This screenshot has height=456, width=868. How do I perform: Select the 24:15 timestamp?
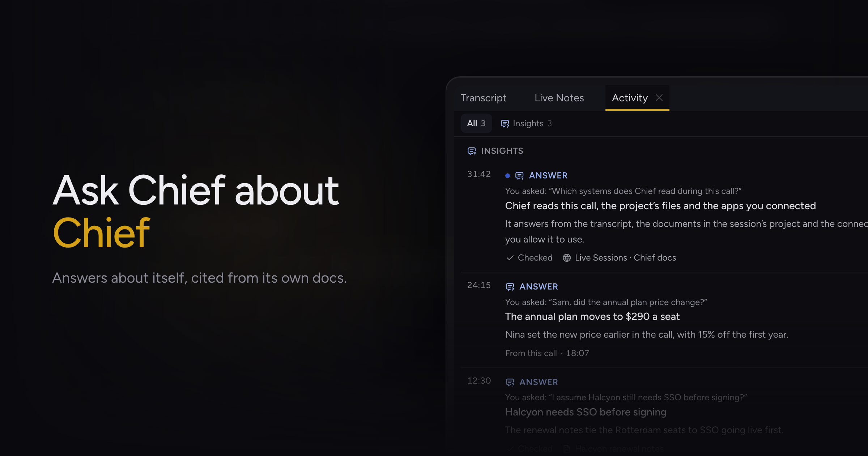point(479,285)
